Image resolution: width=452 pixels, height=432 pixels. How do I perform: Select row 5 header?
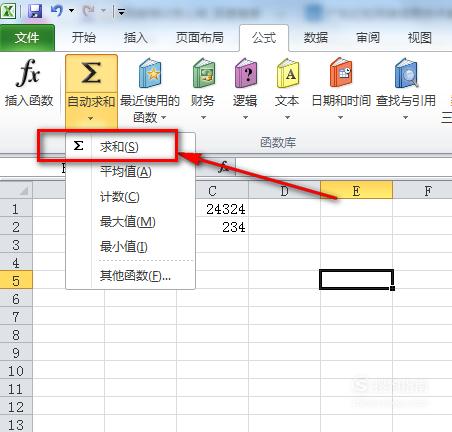[x=16, y=281]
